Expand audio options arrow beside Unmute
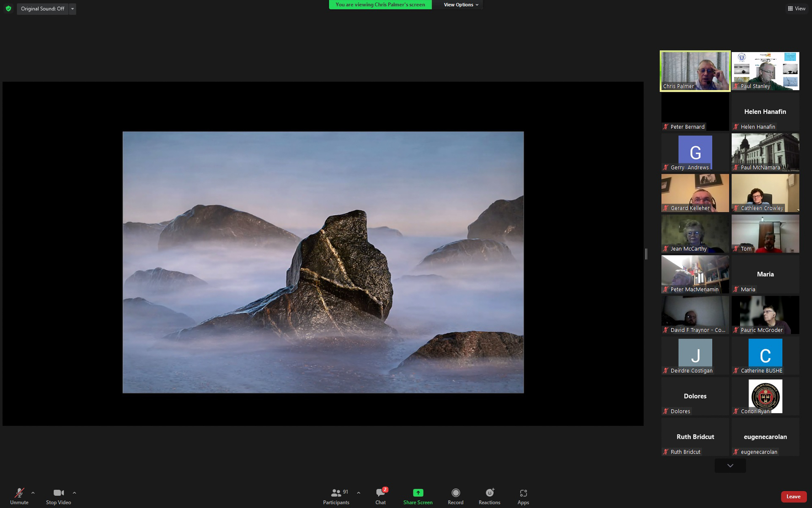This screenshot has height=508, width=812. coord(33,493)
